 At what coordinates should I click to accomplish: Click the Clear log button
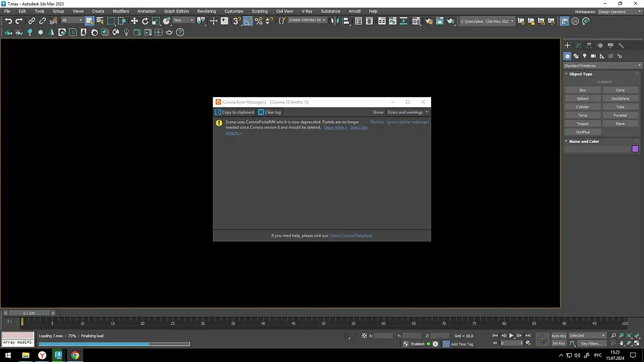click(269, 112)
